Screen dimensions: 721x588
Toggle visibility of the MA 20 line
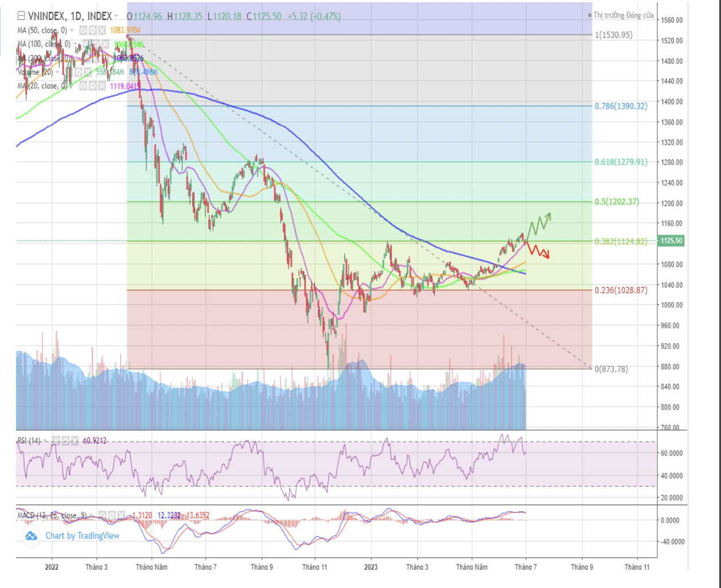tap(84, 86)
